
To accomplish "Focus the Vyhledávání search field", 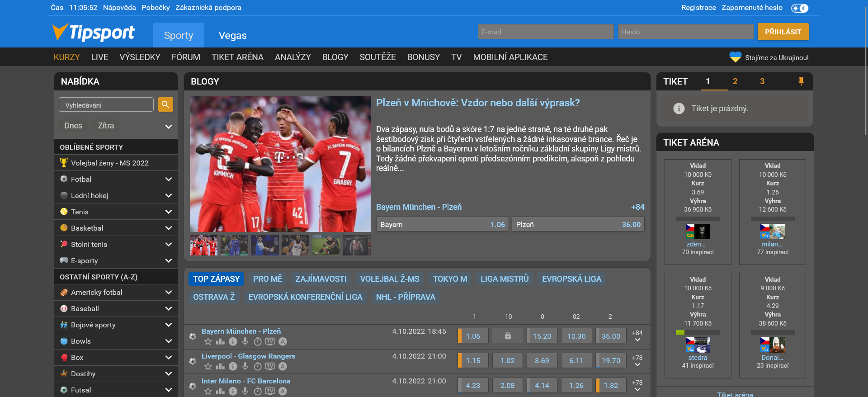I will (106, 104).
